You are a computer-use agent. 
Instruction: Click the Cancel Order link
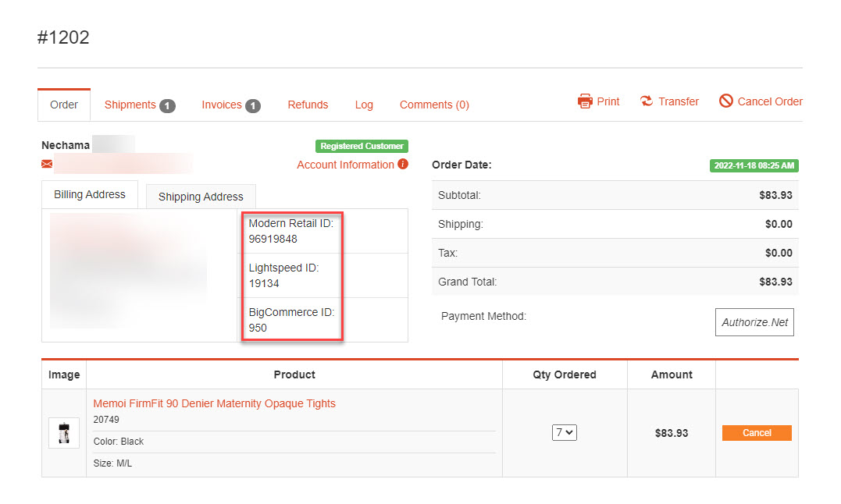pyautogui.click(x=770, y=101)
